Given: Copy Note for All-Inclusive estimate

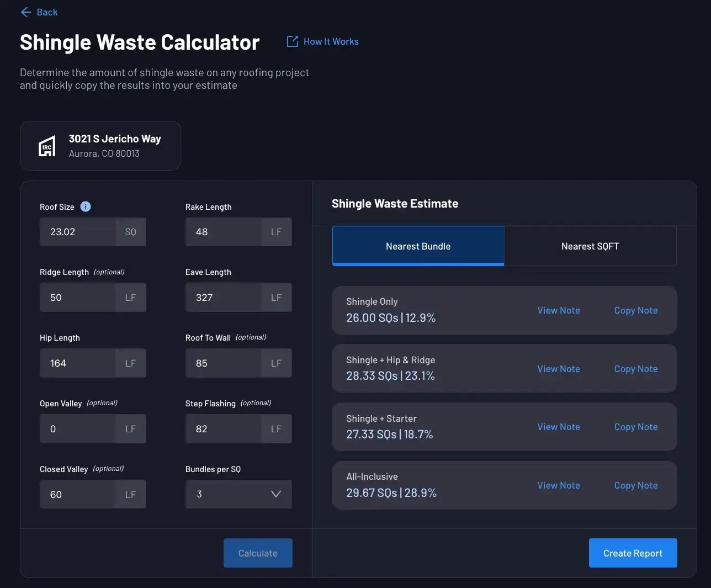Looking at the screenshot, I should point(635,485).
